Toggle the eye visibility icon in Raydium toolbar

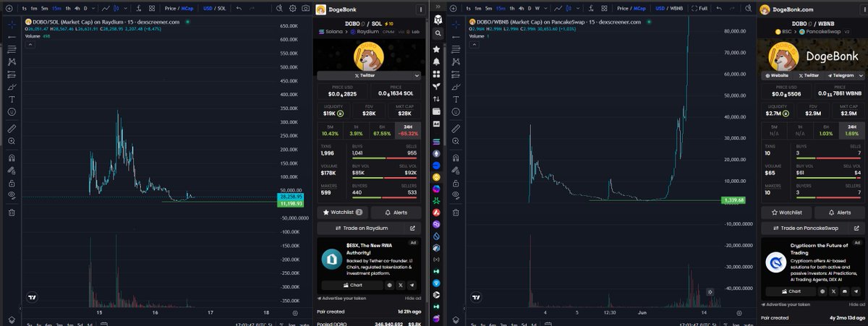(12, 195)
